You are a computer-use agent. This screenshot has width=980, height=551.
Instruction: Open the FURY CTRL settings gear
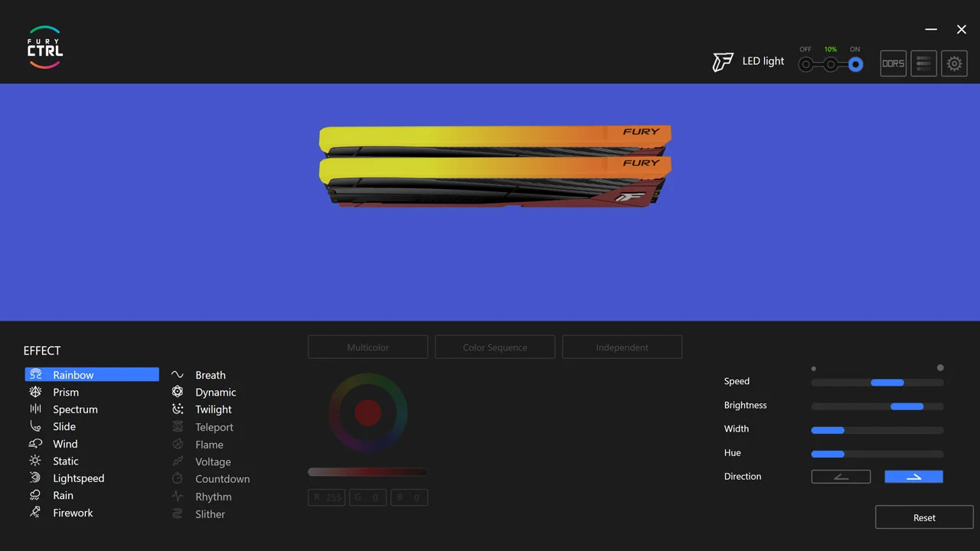click(x=954, y=64)
